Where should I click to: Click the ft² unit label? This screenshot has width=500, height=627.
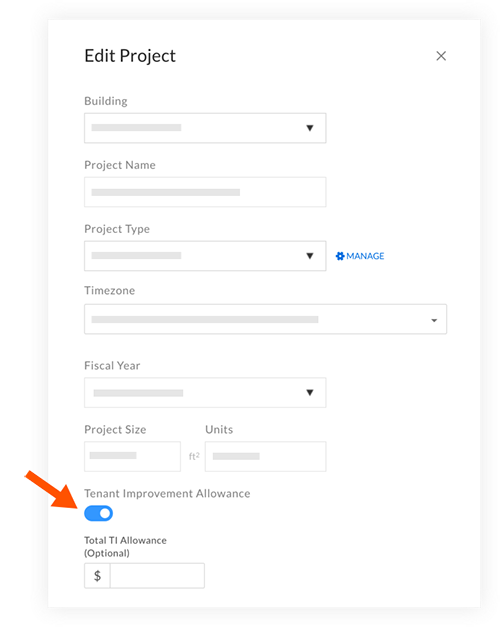click(x=194, y=456)
